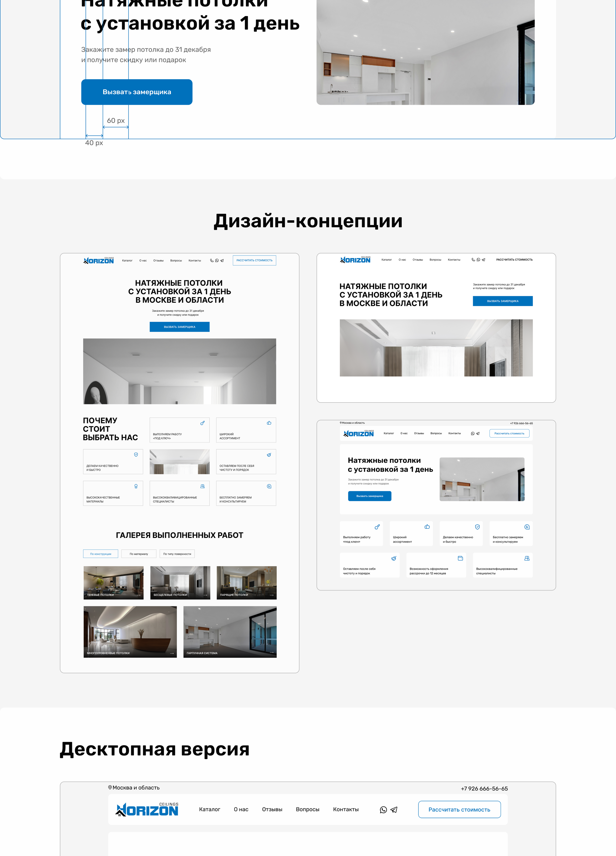Screen dimensions: 616x856
Task: Click thumbs-up icon on 'Широкий ассортимент' rounded card
Action: point(427,526)
